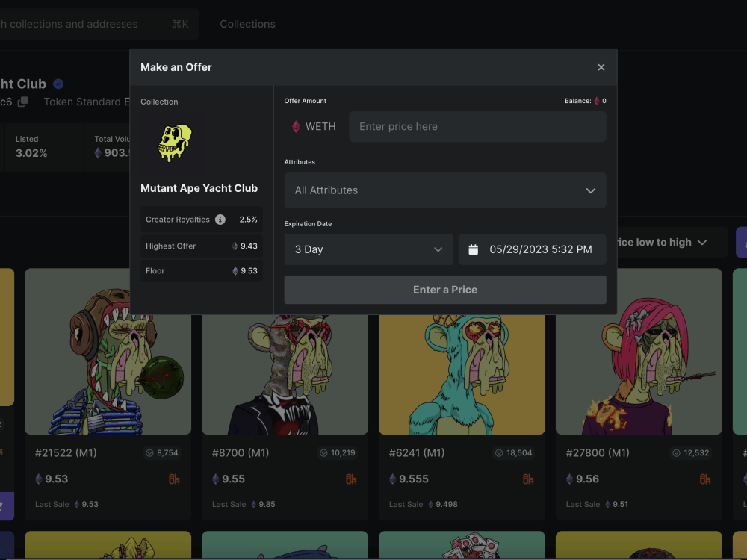
Task: Open the 3 Day expiration dropdown
Action: point(368,249)
